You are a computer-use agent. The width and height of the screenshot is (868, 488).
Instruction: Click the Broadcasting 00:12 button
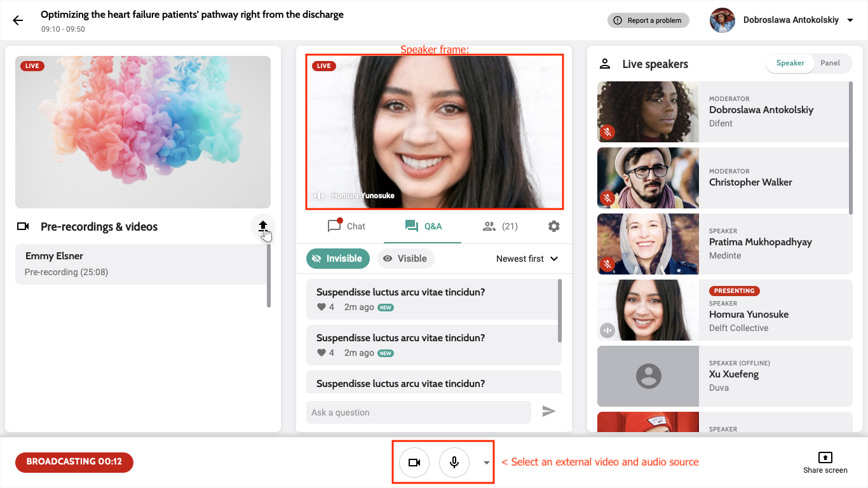pos(74,462)
